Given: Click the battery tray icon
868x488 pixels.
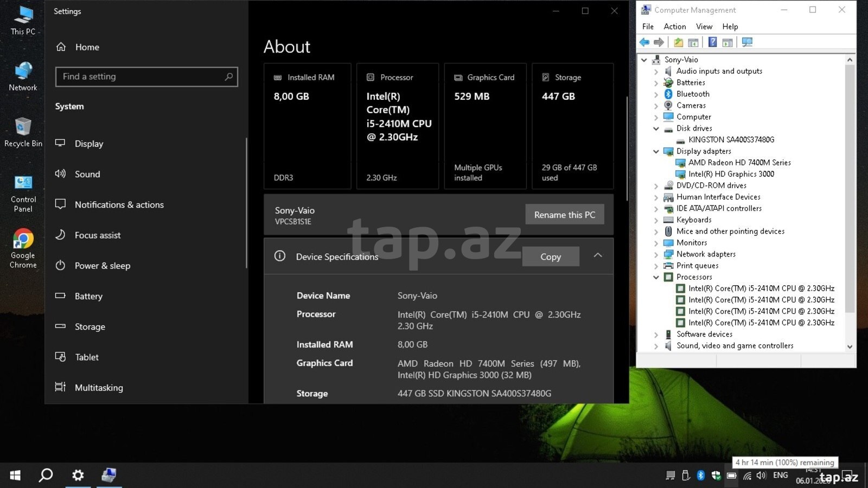Looking at the screenshot, I should click(731, 476).
